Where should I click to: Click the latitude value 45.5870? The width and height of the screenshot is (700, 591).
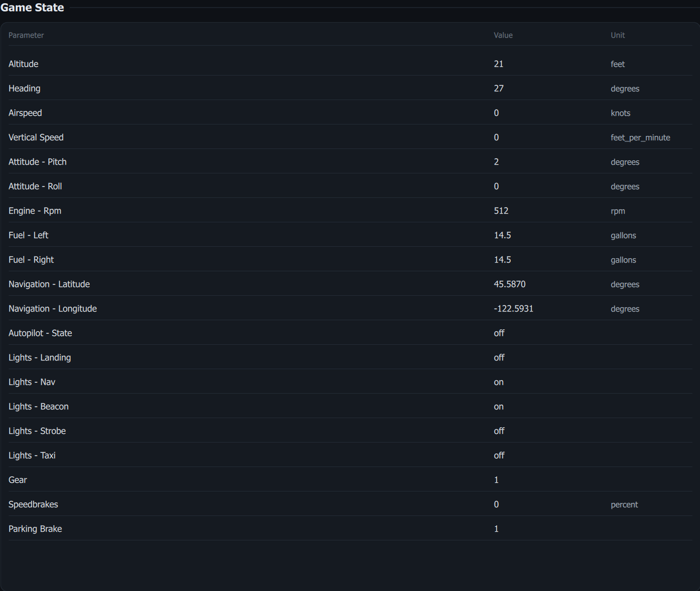click(510, 284)
